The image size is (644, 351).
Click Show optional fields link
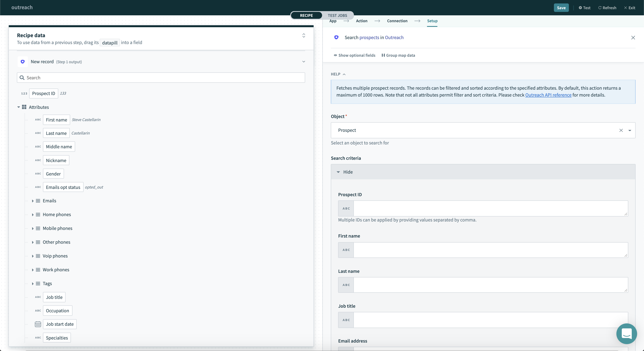[354, 55]
